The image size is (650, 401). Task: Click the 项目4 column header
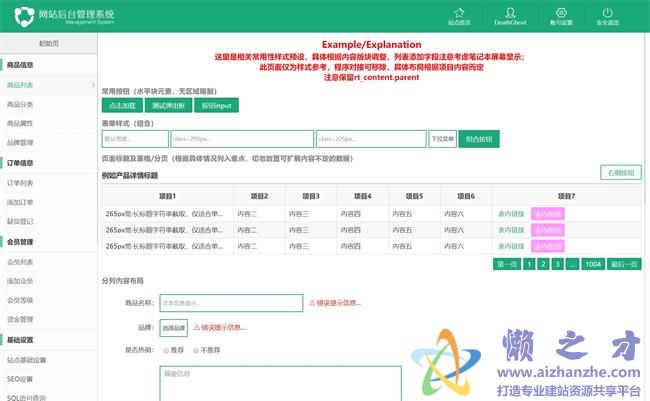(x=363, y=196)
